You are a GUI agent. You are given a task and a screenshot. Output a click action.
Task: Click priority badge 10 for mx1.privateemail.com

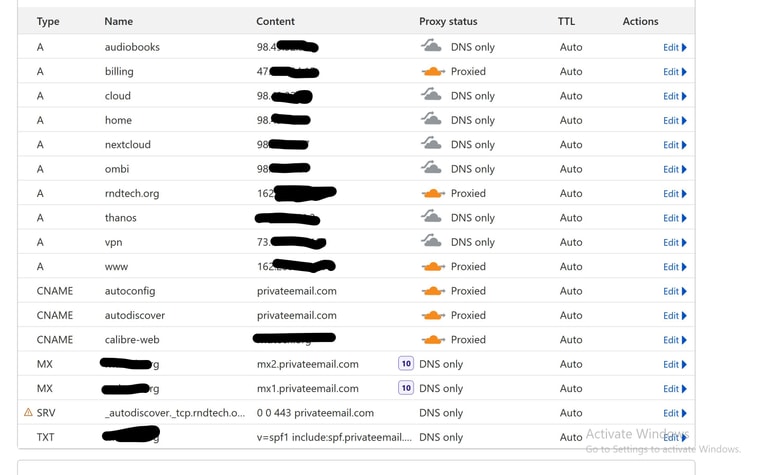[x=406, y=388]
